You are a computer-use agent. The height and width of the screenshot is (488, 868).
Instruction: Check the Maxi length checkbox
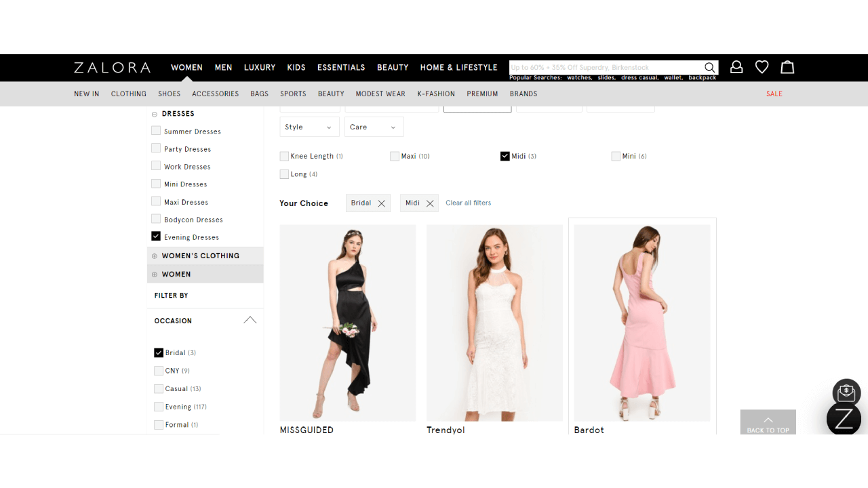(395, 156)
